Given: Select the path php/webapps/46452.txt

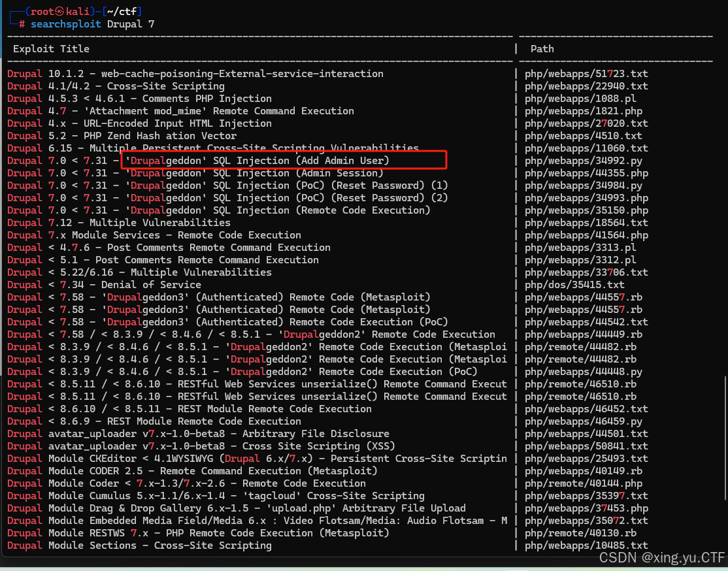Looking at the screenshot, I should [586, 409].
